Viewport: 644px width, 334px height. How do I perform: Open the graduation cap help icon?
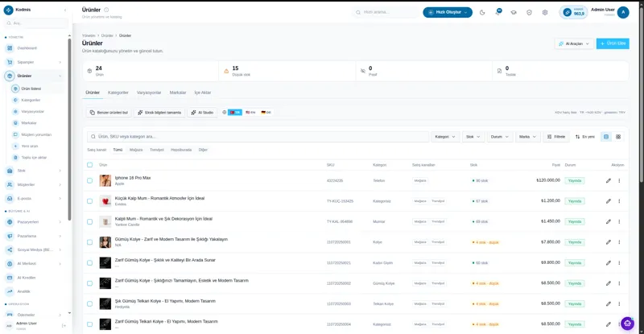(514, 12)
